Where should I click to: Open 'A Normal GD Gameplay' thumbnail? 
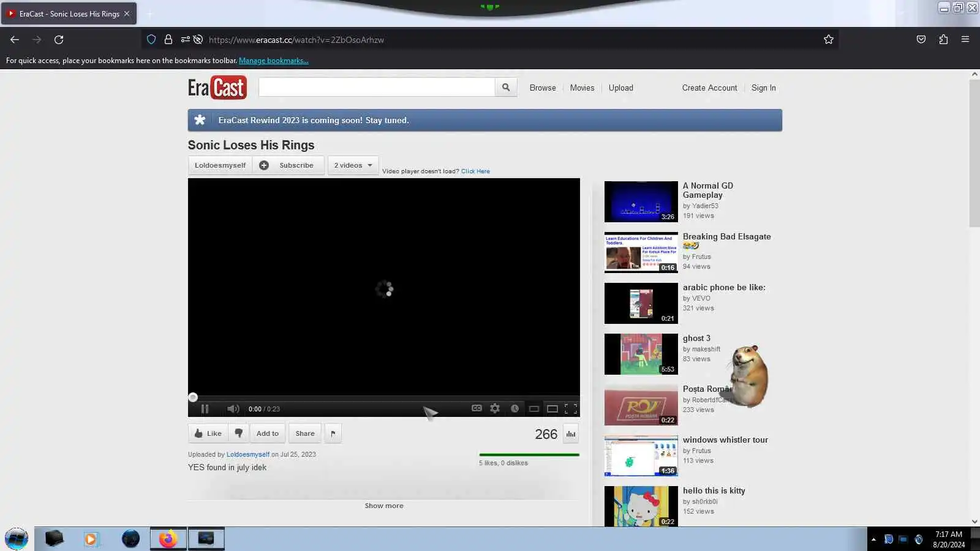[x=641, y=201]
